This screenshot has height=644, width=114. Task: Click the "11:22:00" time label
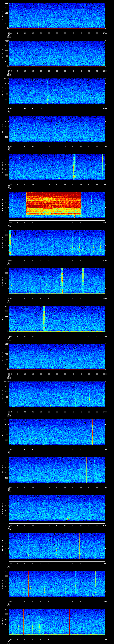[x=9, y=260]
